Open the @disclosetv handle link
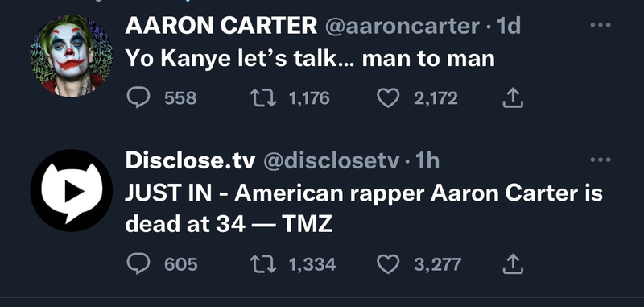Screen dimensions: 644x307 pos(331,160)
